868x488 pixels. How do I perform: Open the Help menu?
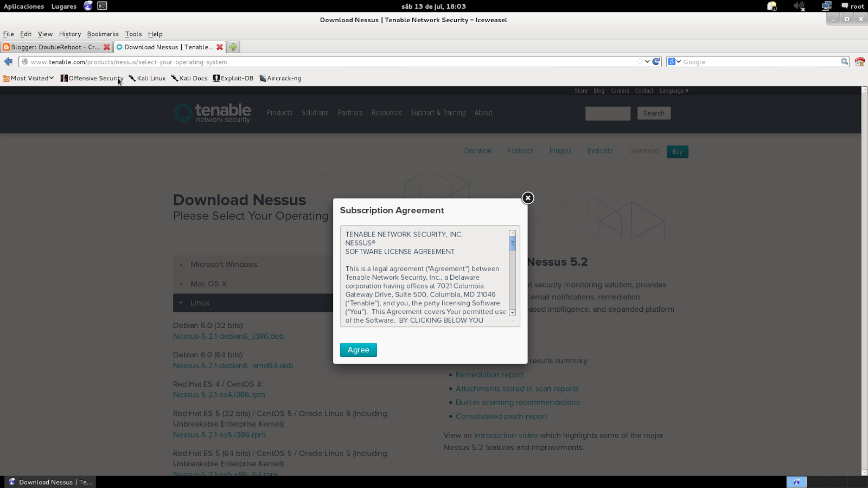tap(155, 34)
